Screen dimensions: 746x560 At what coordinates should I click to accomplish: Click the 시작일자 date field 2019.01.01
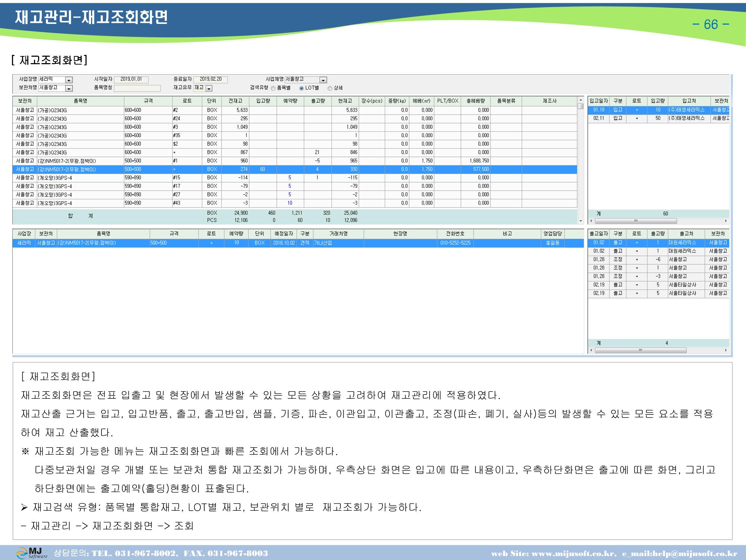pyautogui.click(x=131, y=80)
